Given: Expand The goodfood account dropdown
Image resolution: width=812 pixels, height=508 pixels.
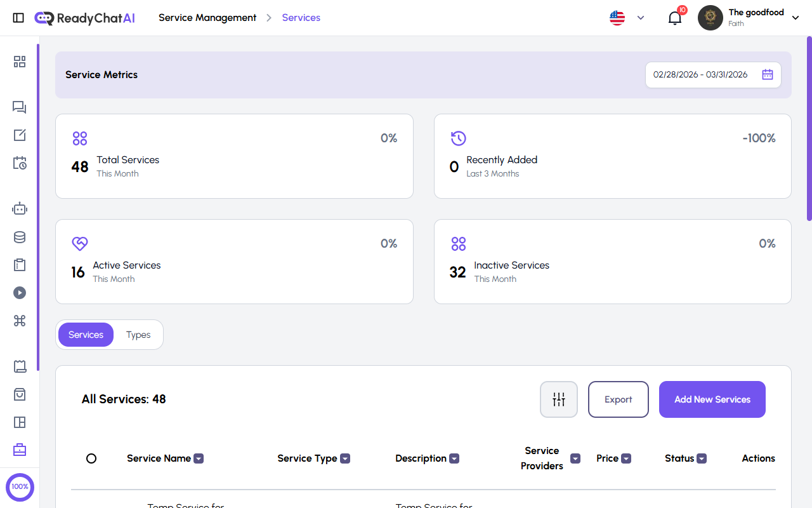Looking at the screenshot, I should [796, 18].
